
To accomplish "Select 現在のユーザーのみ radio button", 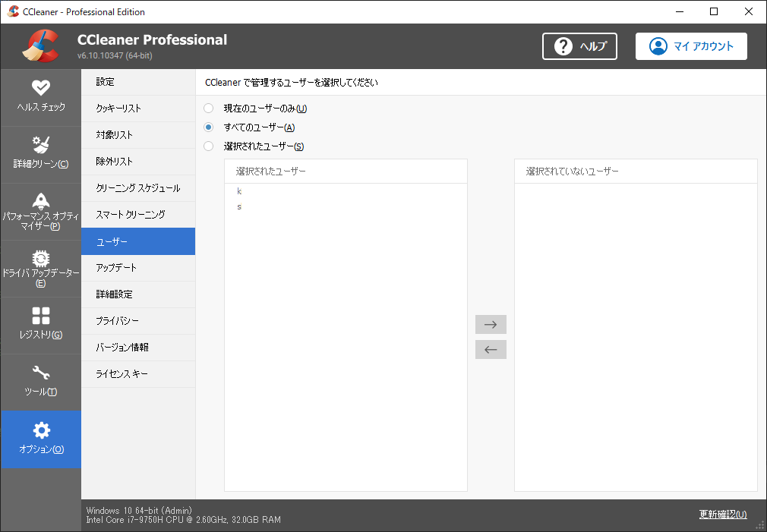I will click(x=209, y=108).
